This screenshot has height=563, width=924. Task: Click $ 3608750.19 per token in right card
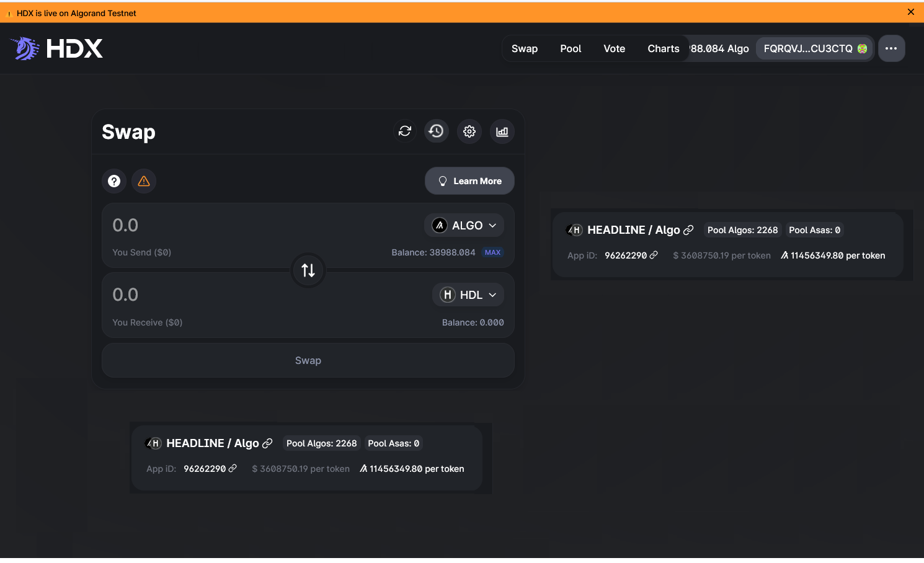(722, 255)
